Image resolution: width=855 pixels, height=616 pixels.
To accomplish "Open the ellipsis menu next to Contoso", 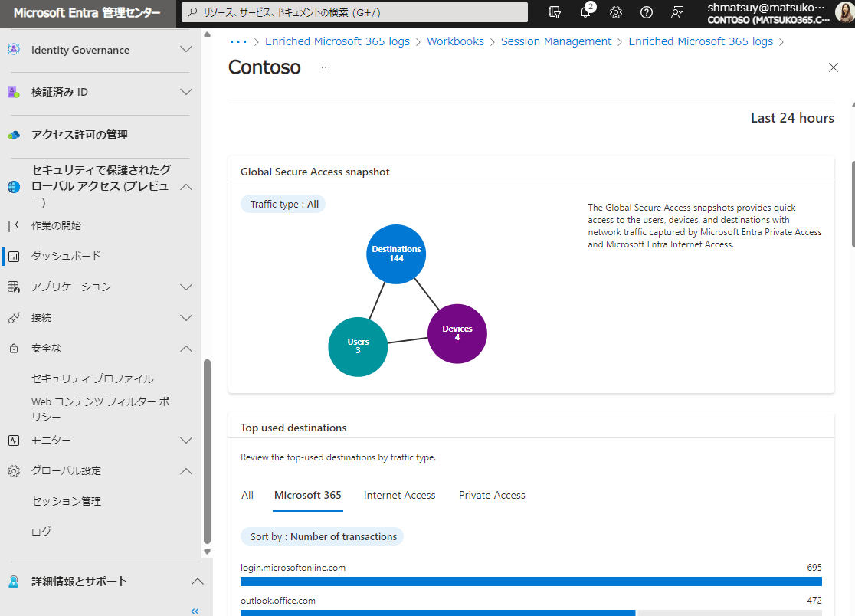I will (x=326, y=67).
